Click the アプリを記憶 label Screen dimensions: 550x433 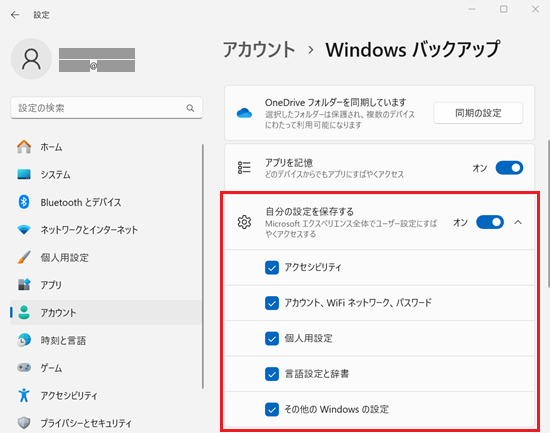coord(289,163)
